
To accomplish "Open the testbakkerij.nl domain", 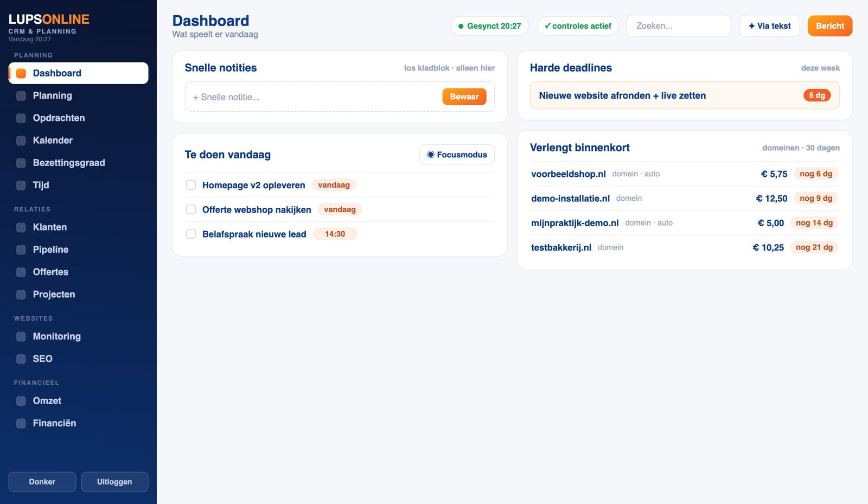I will tap(685, 247).
